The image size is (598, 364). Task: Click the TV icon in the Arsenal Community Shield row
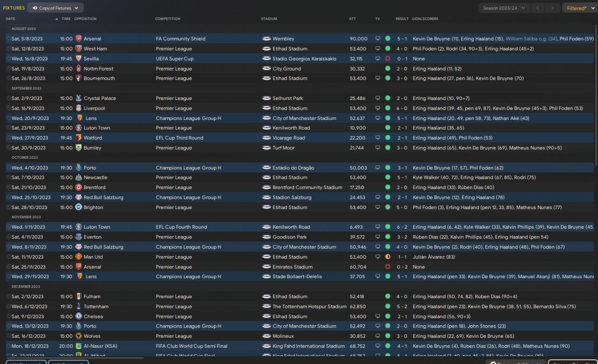coord(377,39)
